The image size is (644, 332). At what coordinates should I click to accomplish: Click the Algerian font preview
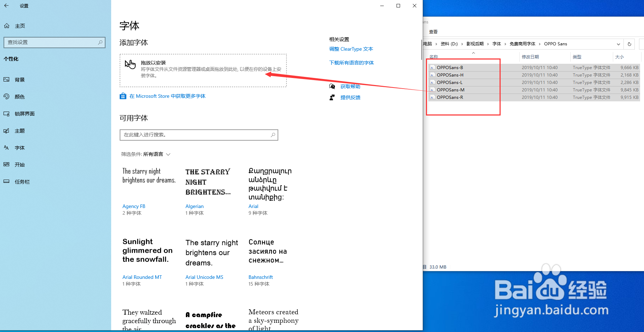tap(208, 182)
